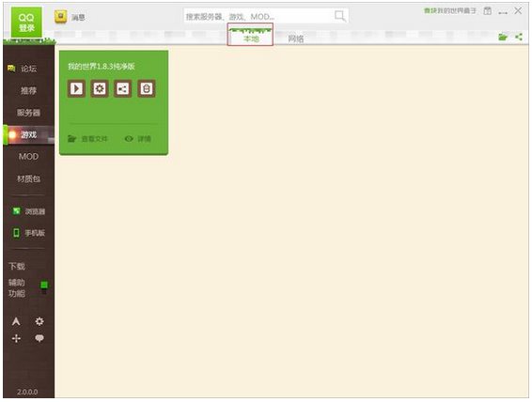The width and height of the screenshot is (532, 402).
Task: Toggle the eye icon next to 详情
Action: [129, 139]
